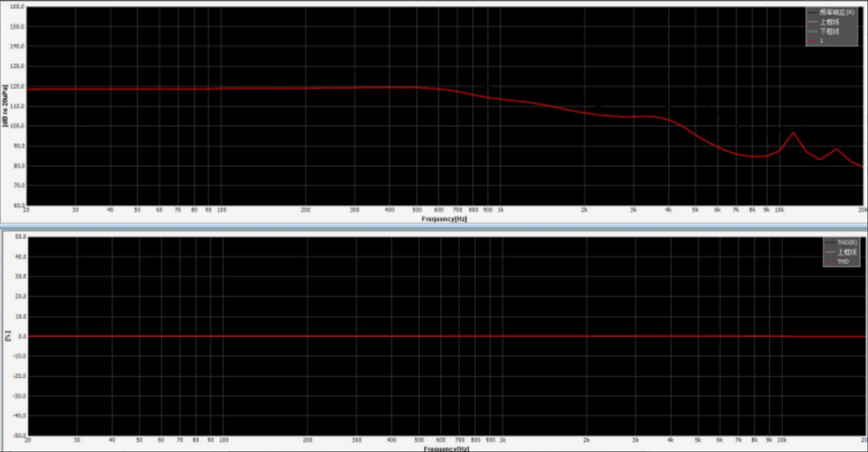Click Frequency[Hz] label under frequency response chart
This screenshot has width=868, height=452.
[x=444, y=219]
